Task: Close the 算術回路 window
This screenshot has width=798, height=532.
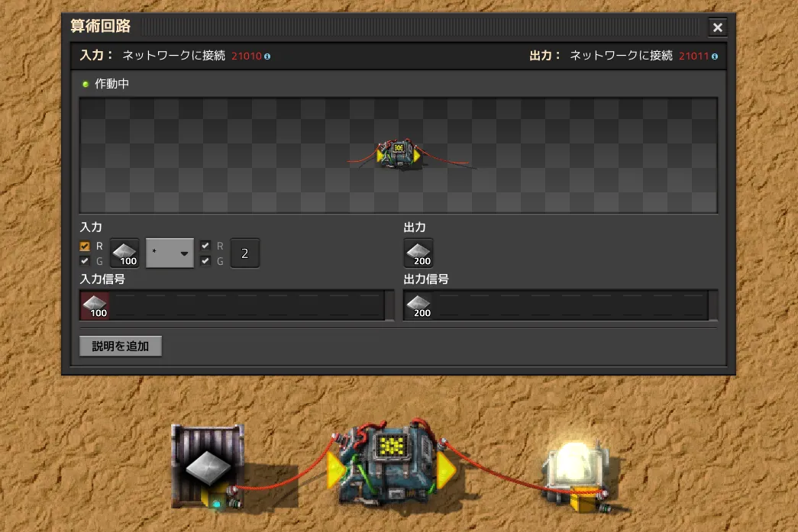Action: pos(718,27)
